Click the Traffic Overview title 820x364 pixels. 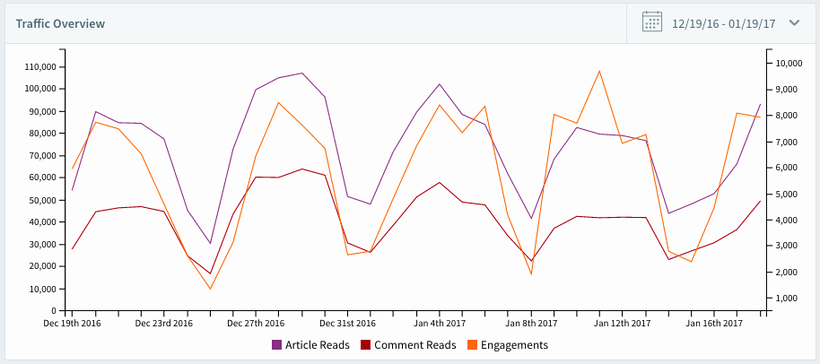click(x=60, y=24)
